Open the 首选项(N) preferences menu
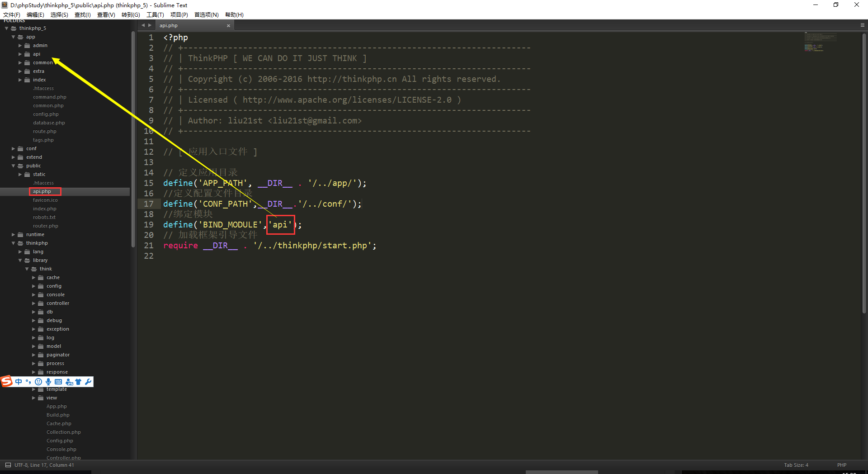Screen dimensions: 868x474 (206, 15)
